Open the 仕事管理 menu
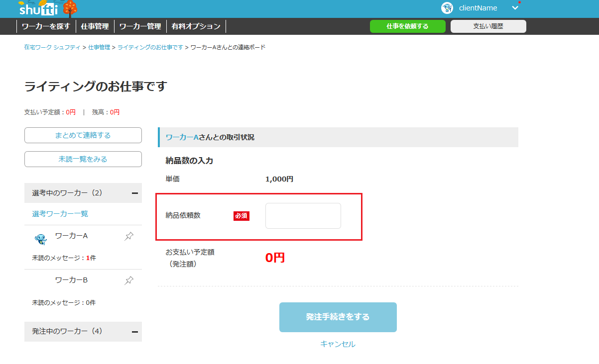The image size is (599, 364). point(95,26)
